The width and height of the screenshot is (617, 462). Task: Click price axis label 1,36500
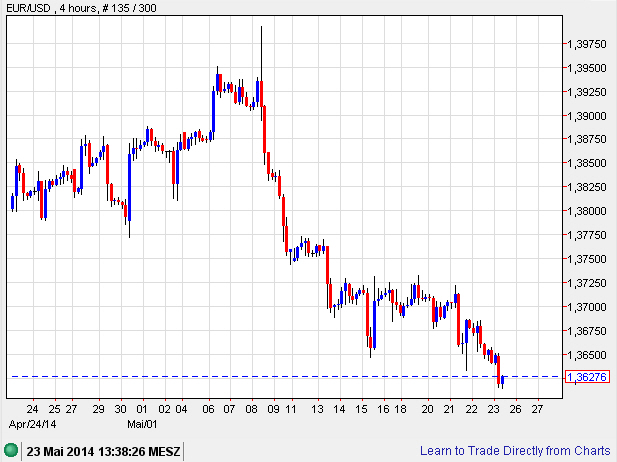tap(587, 355)
